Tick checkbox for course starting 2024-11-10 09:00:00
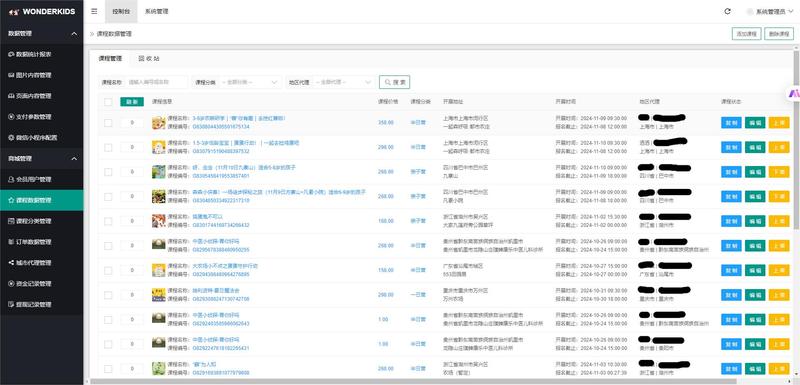 108,172
